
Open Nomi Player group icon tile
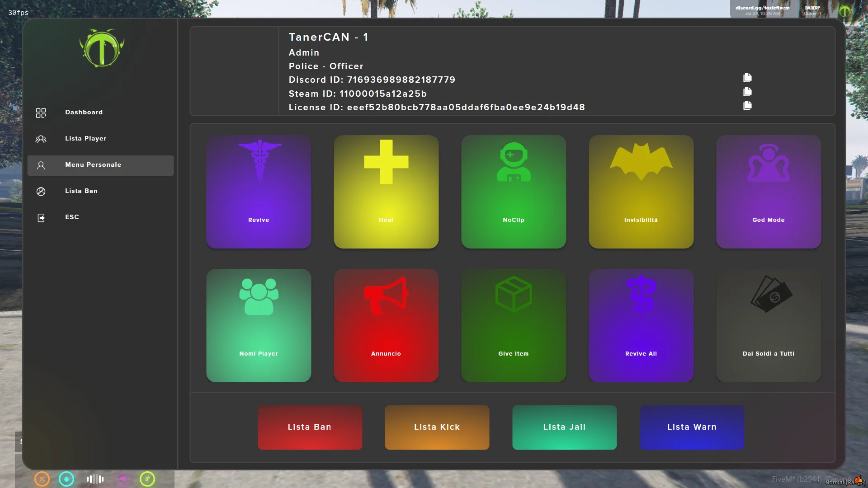259,325
